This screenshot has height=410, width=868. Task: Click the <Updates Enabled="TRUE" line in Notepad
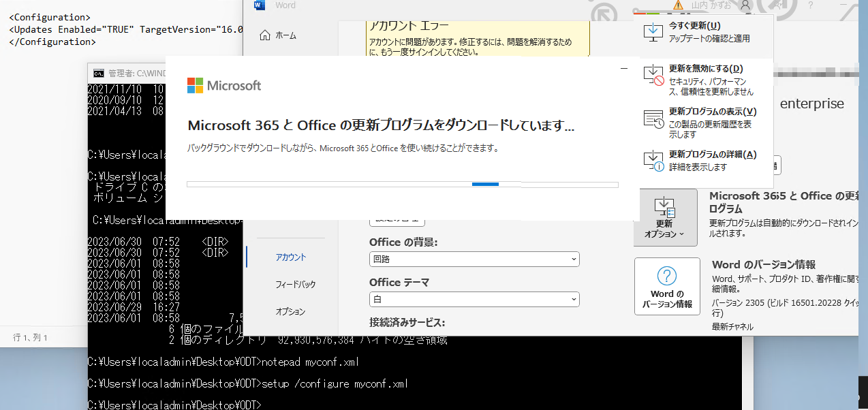click(126, 29)
